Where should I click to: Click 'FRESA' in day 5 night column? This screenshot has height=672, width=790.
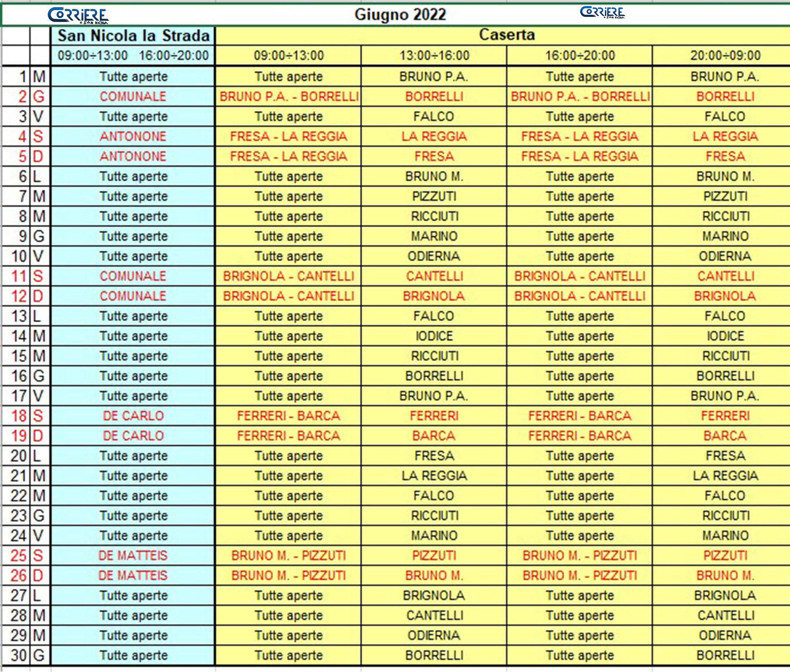[725, 156]
